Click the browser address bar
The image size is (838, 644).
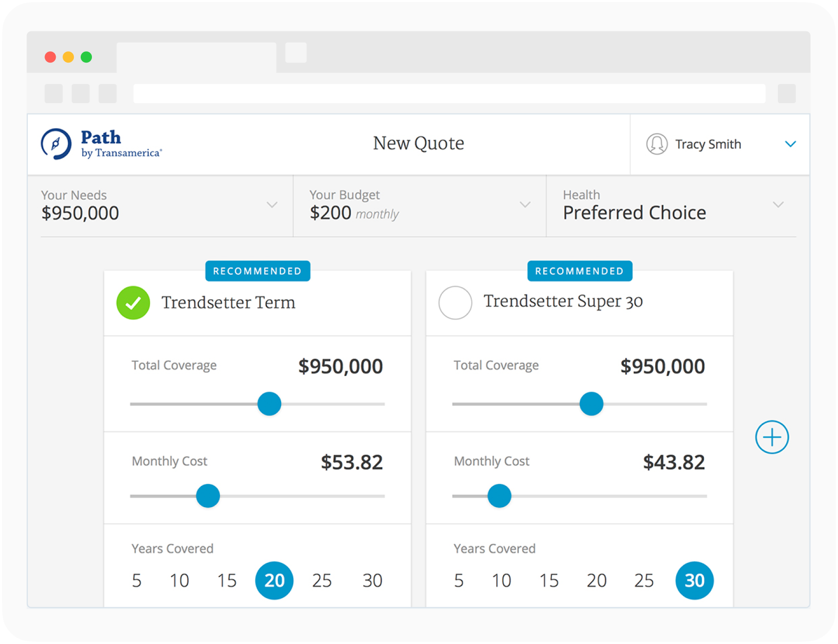(x=449, y=93)
